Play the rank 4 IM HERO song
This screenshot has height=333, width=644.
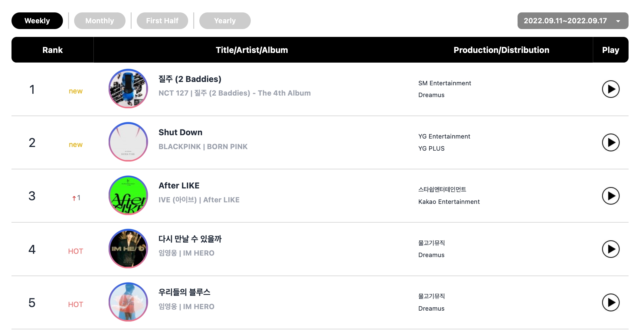(x=610, y=249)
